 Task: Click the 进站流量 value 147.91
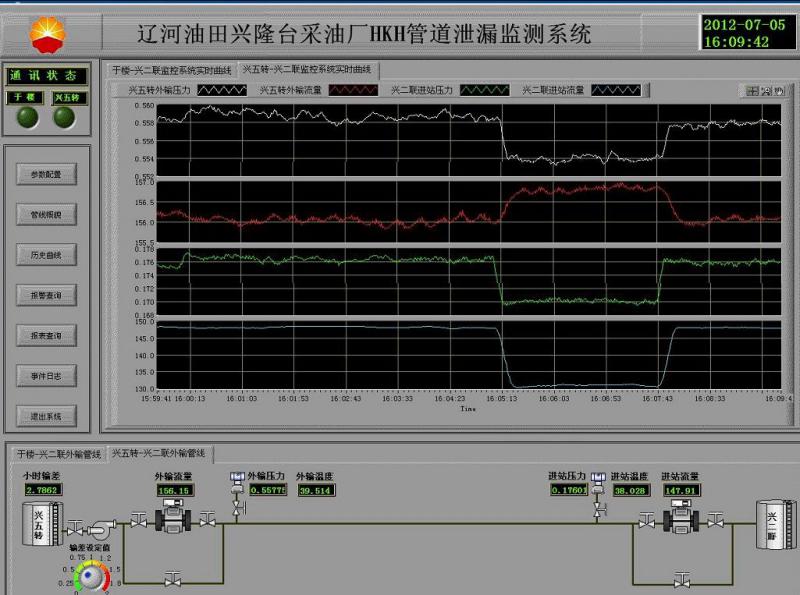tap(681, 490)
